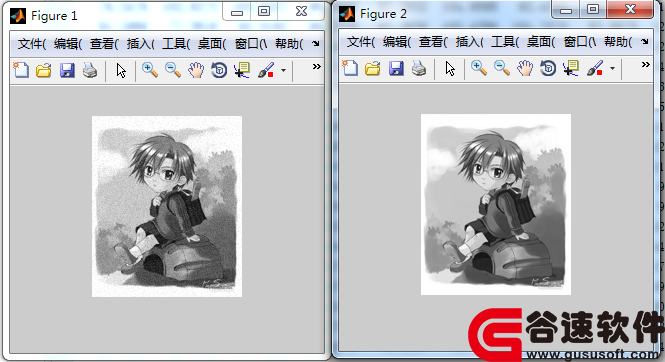The width and height of the screenshot is (665, 362).
Task: Activate Zoom Out tool in Figure 2
Action: coord(502,68)
